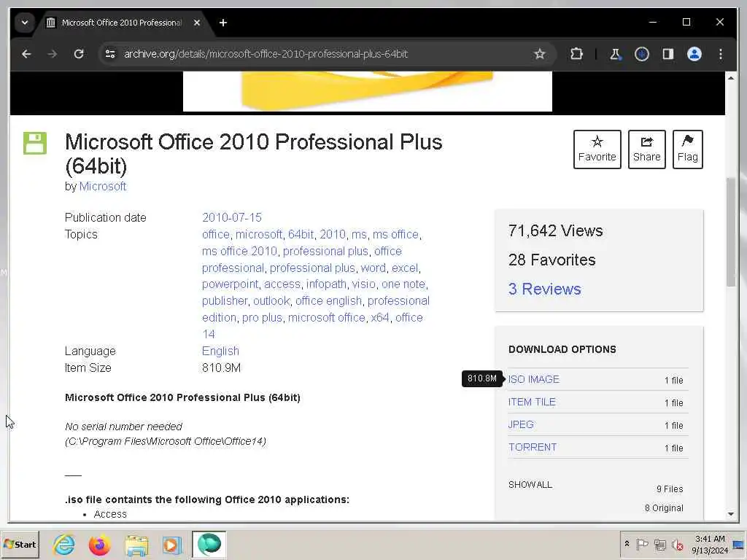This screenshot has height=560, width=747.
Task: Open Chrome Labs flask icon
Action: [615, 54]
